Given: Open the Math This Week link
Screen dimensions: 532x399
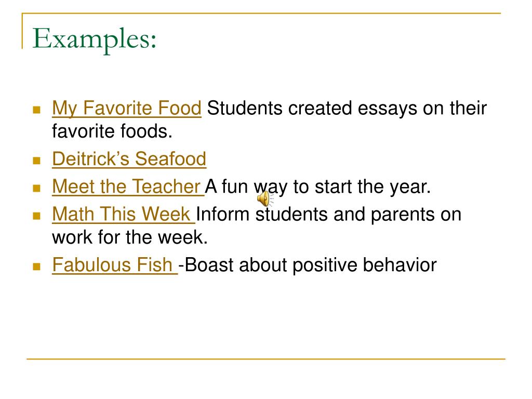Looking at the screenshot, I should (x=124, y=214).
